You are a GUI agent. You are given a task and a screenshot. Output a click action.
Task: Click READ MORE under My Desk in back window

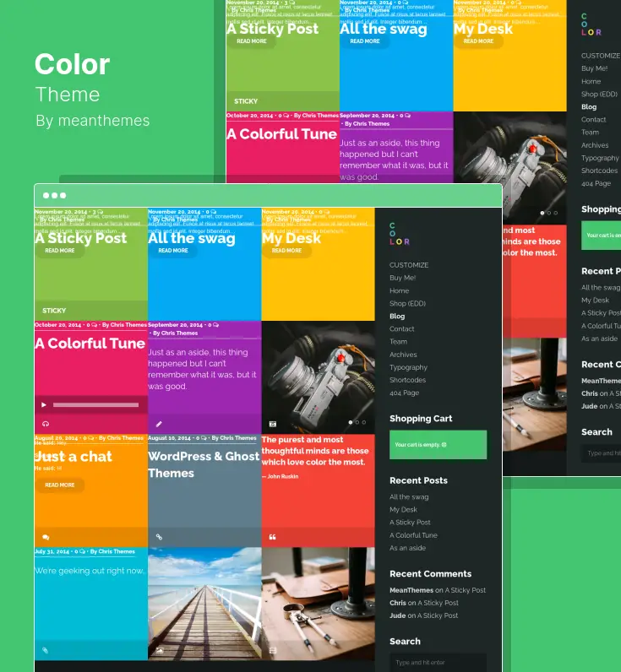[x=478, y=41]
